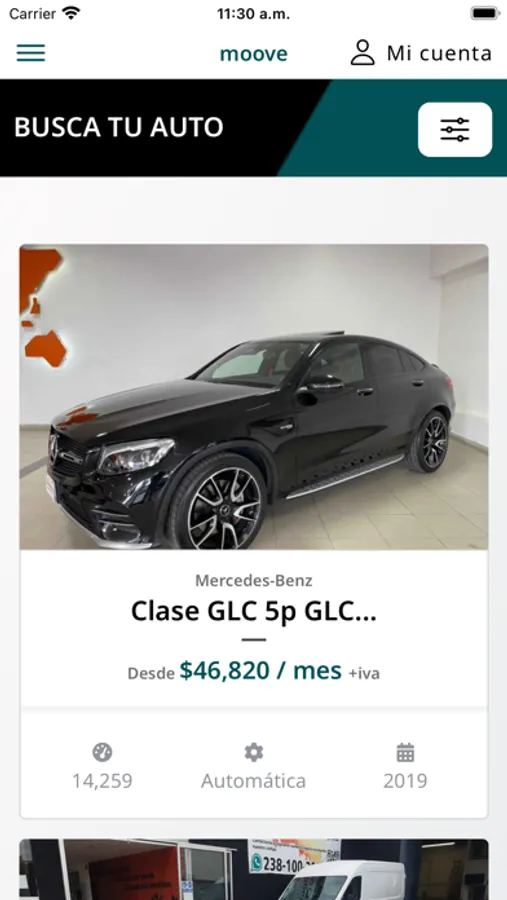Tap the gear transmission icon

tap(253, 752)
